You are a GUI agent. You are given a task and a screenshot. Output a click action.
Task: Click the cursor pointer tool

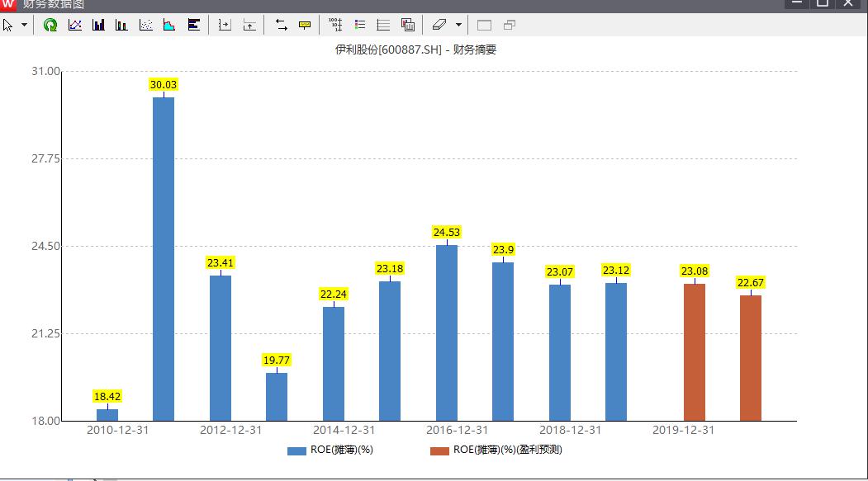pyautogui.click(x=8, y=26)
